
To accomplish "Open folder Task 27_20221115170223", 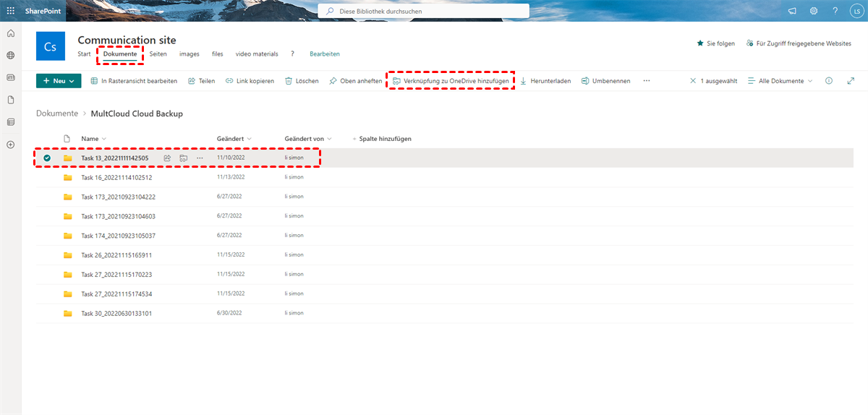I will [116, 275].
